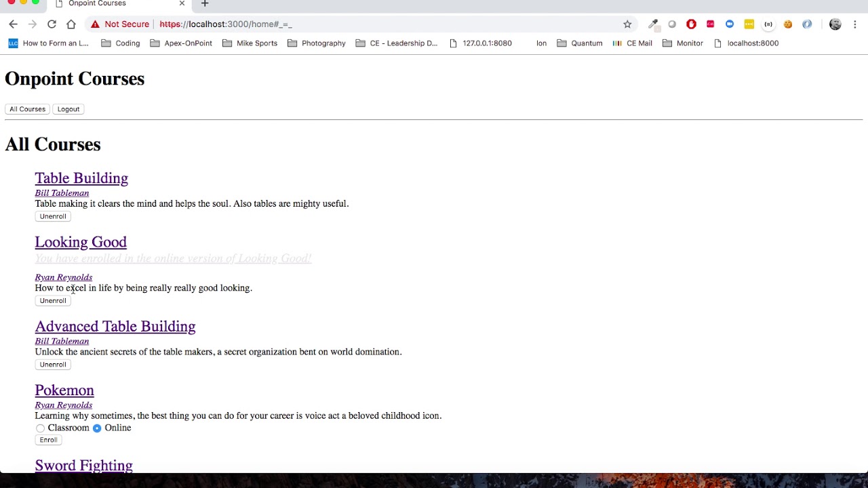Open the browser home page icon
The height and width of the screenshot is (488, 868).
71,24
